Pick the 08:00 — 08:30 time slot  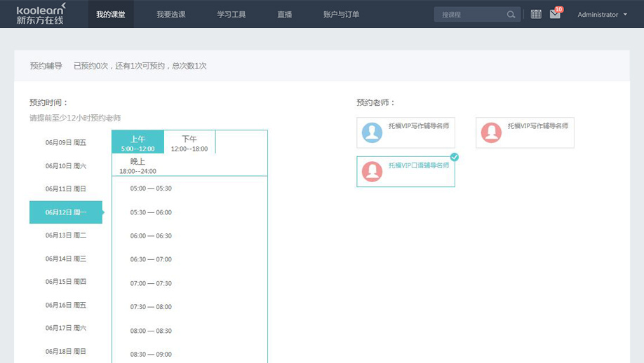151,331
